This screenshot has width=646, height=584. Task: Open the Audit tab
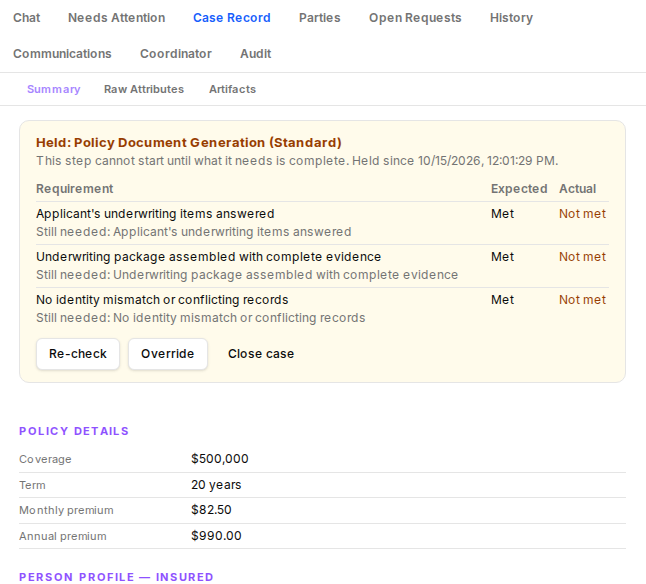pyautogui.click(x=256, y=54)
